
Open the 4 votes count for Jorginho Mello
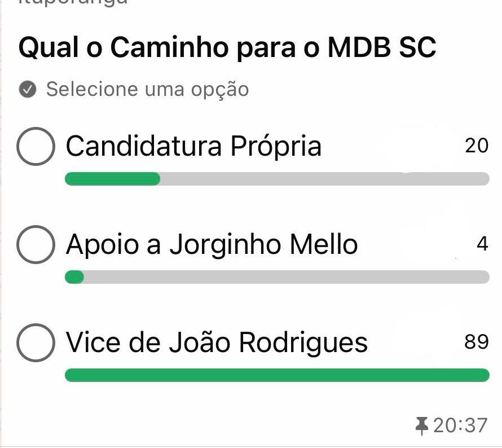(x=482, y=244)
